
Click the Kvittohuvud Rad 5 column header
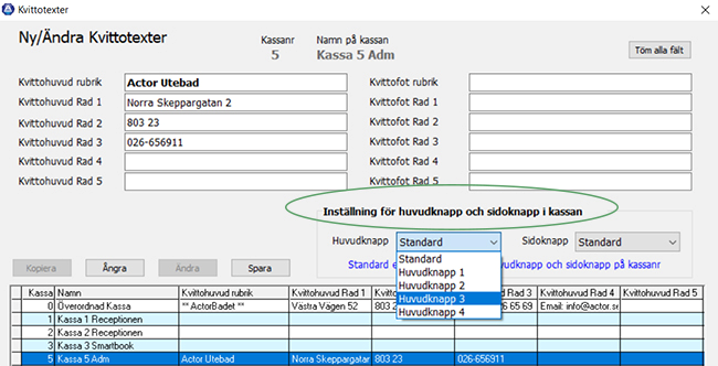point(662,293)
